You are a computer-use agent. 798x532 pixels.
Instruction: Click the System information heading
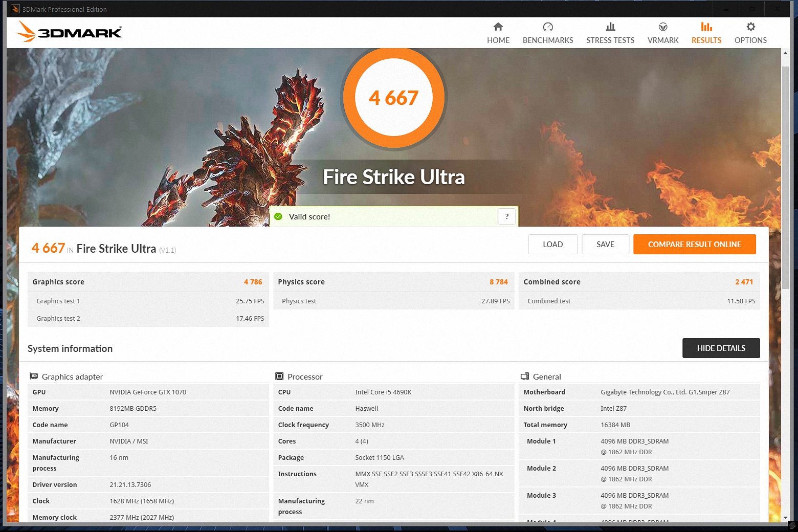(70, 348)
